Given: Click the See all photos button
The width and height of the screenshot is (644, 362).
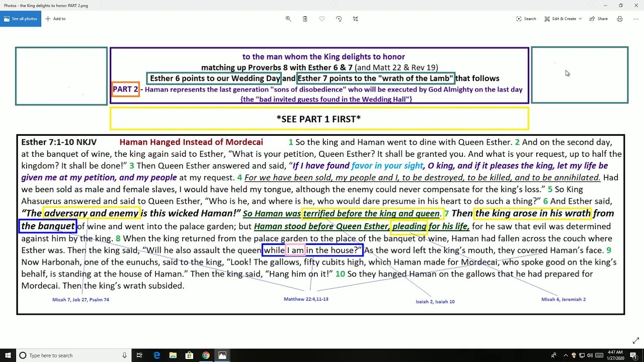Looking at the screenshot, I should tap(21, 19).
